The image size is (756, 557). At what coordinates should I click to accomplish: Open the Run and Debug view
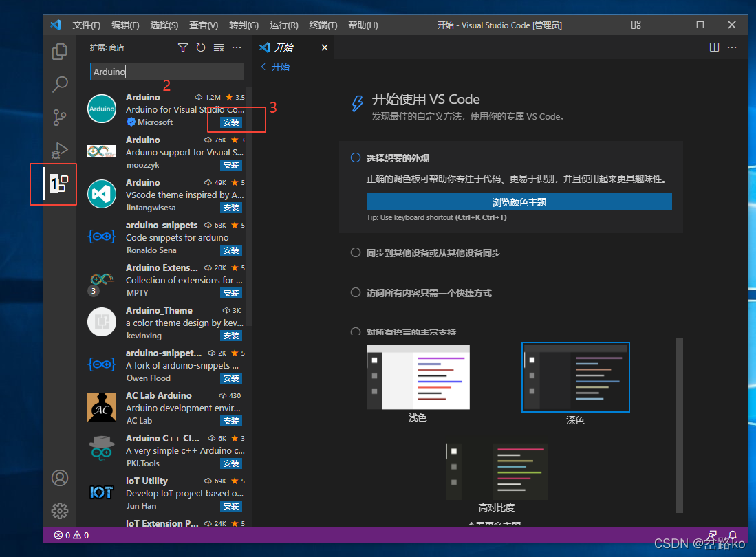tap(59, 151)
